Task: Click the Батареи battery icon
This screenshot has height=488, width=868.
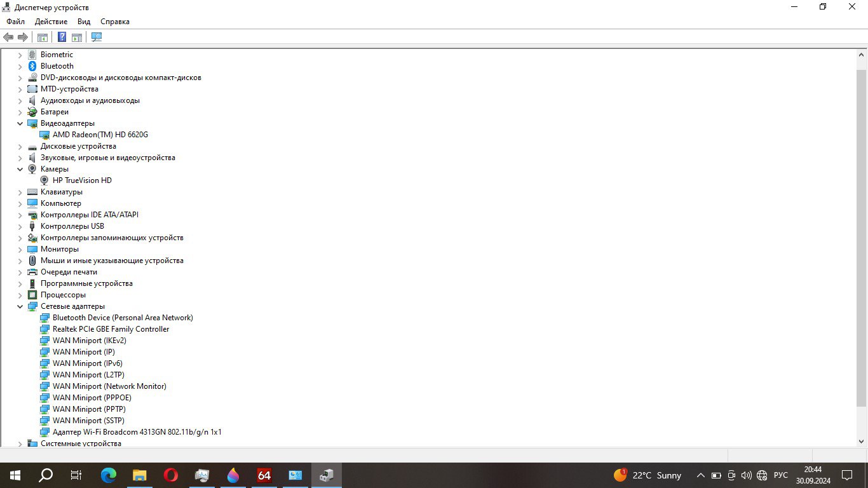Action: [x=32, y=112]
